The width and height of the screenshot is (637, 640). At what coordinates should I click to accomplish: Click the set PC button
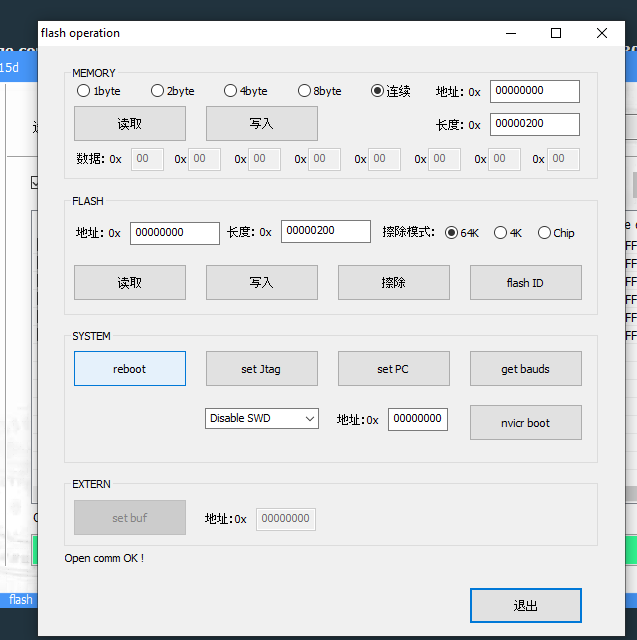394,369
